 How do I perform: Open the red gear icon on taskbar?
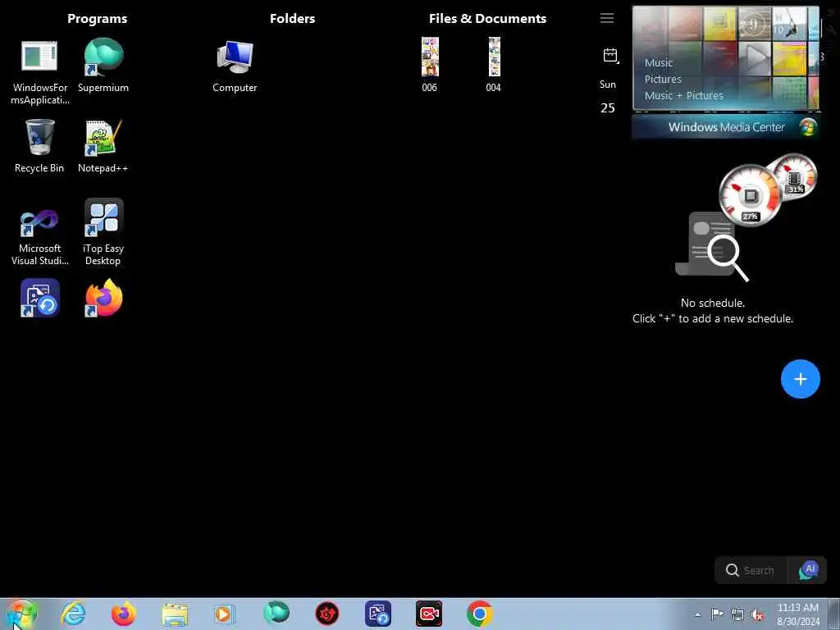[x=326, y=614]
